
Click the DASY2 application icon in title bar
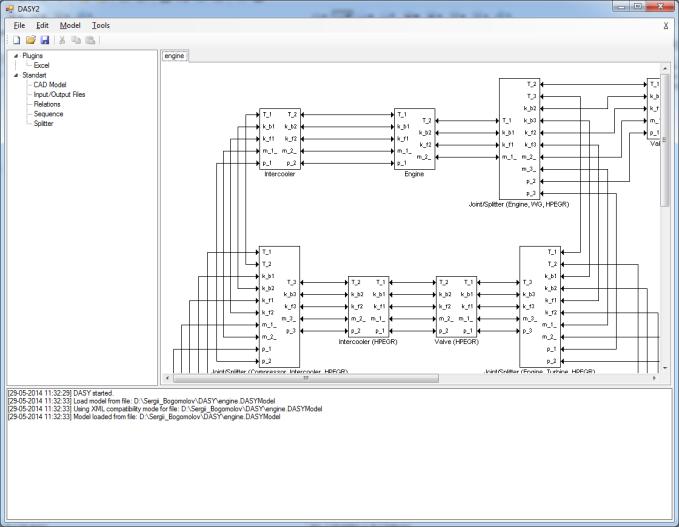click(x=10, y=9)
